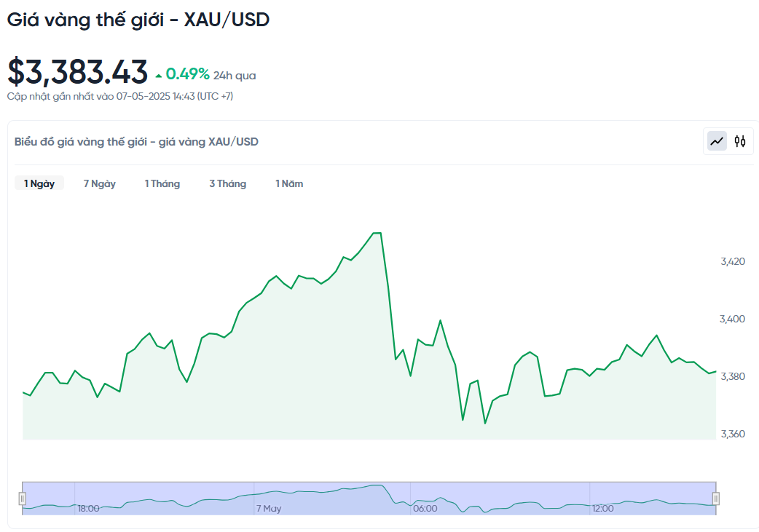
Task: Click the green up-arrow beside 0.49%
Action: click(158, 75)
